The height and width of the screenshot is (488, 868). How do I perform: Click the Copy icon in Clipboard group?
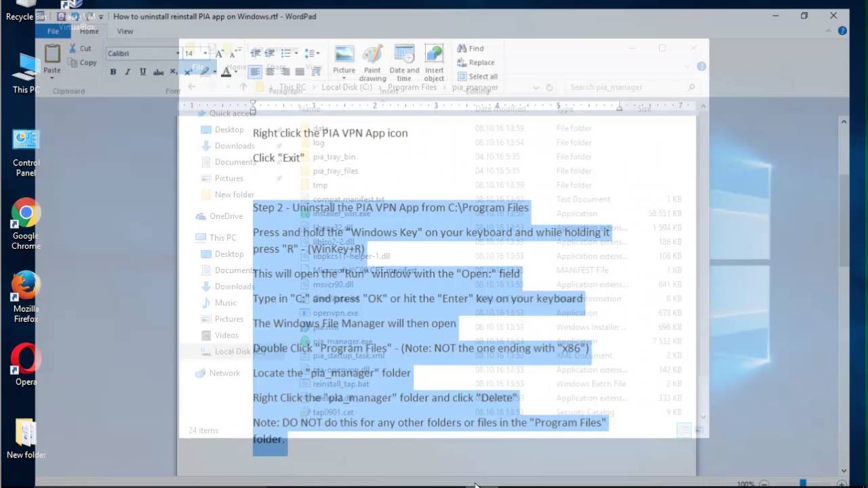tap(73, 63)
